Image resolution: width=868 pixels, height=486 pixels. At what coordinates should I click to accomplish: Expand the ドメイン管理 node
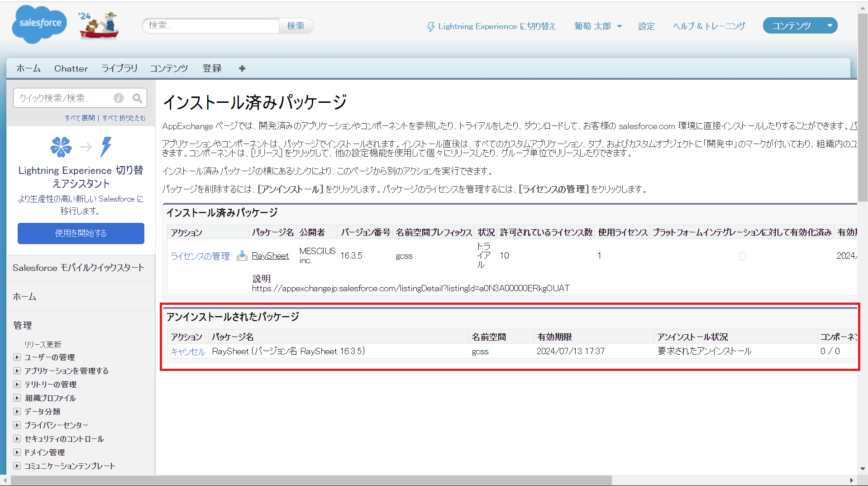tap(17, 452)
